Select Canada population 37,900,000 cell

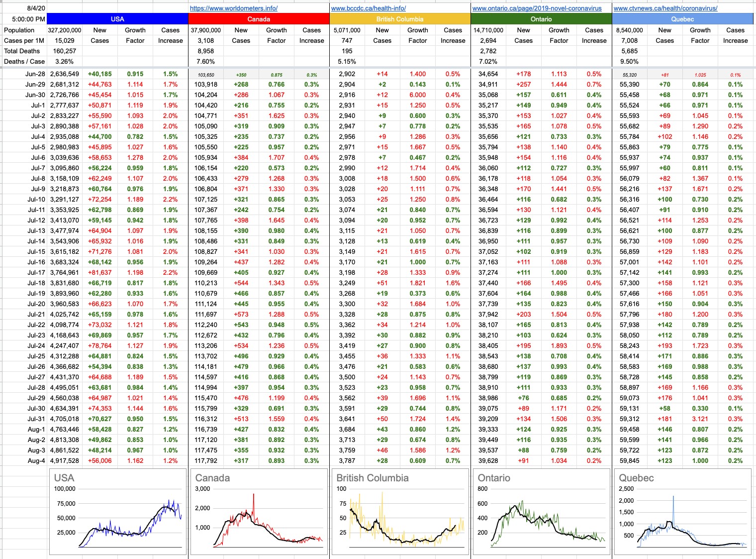click(206, 30)
